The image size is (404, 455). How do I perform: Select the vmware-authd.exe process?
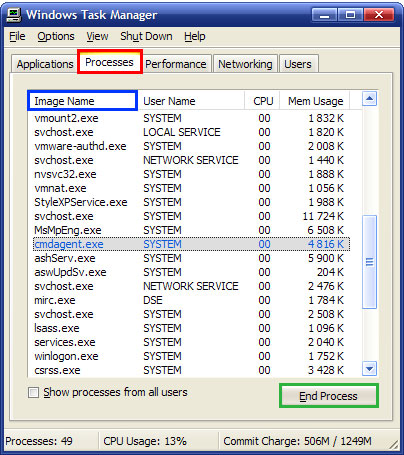(191, 146)
